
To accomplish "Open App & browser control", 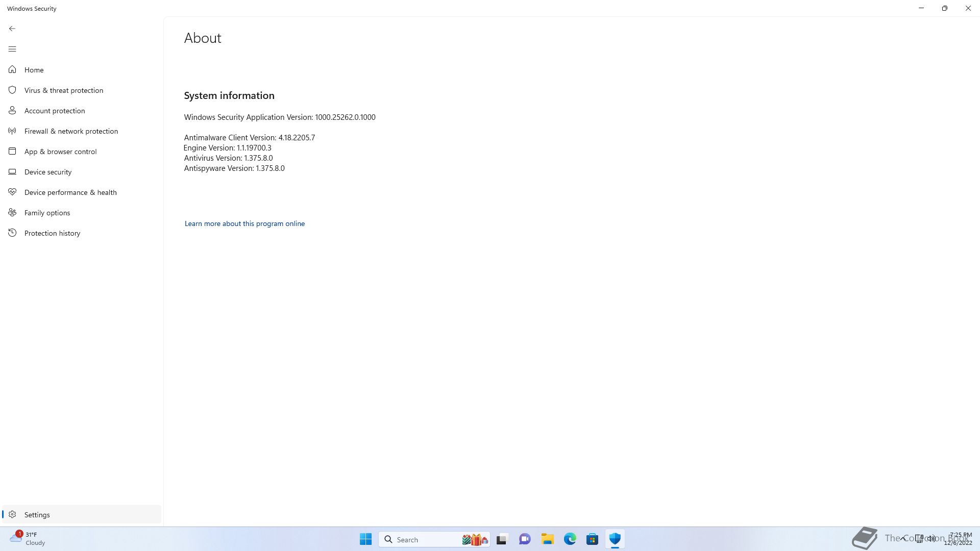I will click(x=82, y=152).
